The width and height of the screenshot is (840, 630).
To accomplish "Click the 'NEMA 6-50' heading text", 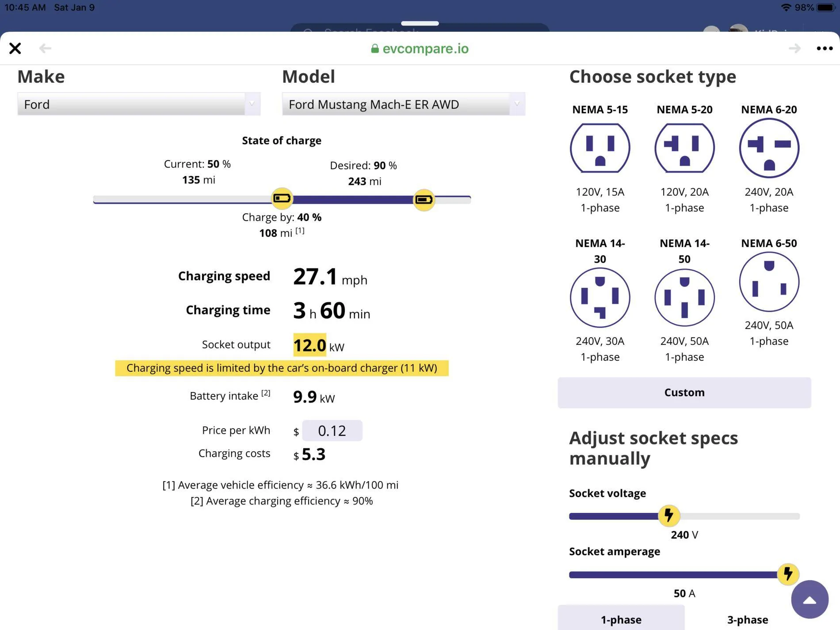I will point(769,243).
